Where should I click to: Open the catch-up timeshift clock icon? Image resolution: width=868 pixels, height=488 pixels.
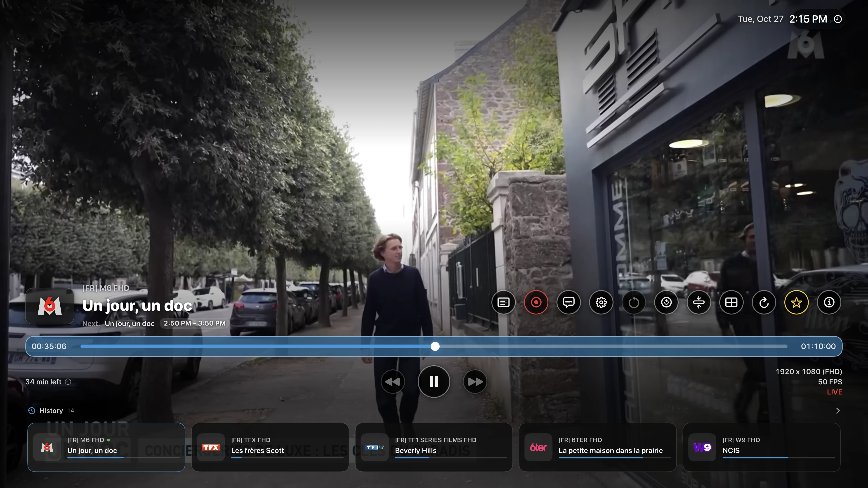click(x=666, y=303)
